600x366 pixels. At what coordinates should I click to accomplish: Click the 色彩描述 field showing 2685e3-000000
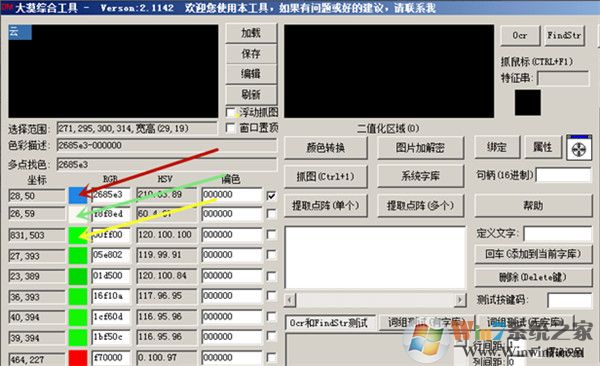click(x=167, y=145)
